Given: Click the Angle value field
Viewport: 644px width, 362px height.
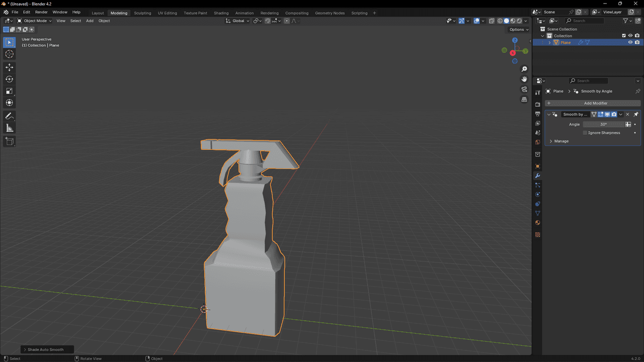Looking at the screenshot, I should [x=603, y=124].
